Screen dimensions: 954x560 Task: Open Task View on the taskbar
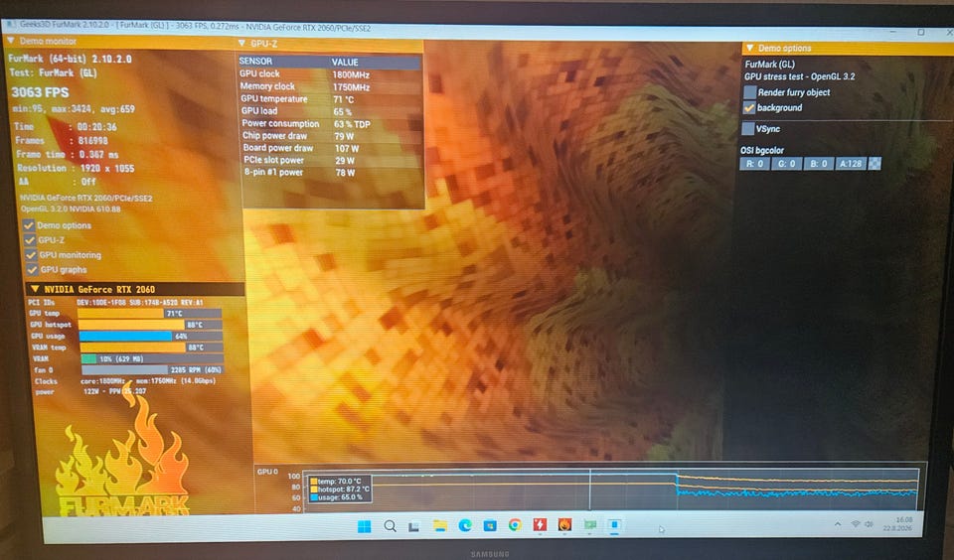pyautogui.click(x=413, y=526)
